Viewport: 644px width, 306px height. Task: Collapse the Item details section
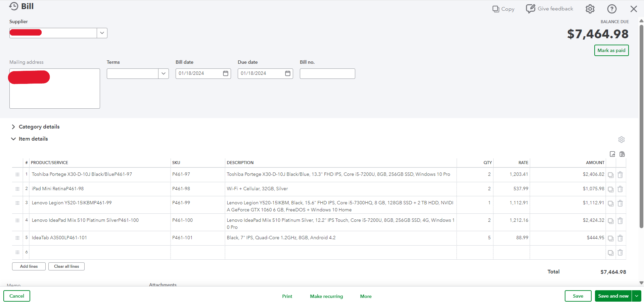tap(13, 139)
